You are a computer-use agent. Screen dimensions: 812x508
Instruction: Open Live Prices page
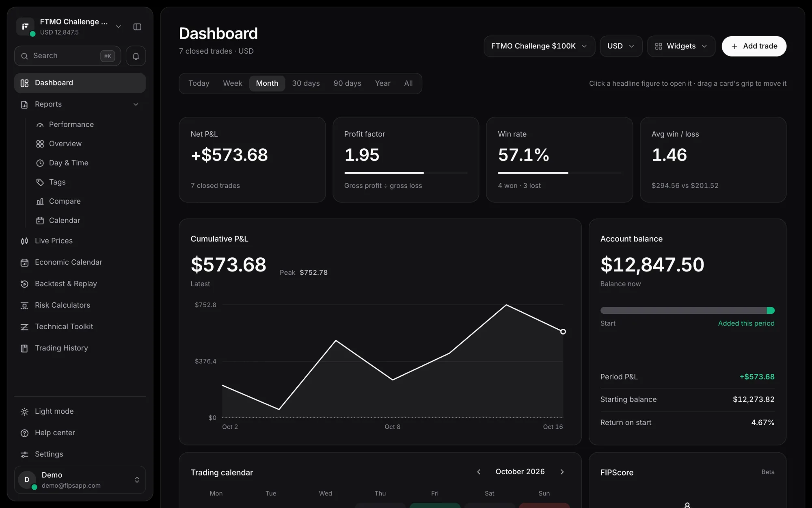click(x=80, y=241)
